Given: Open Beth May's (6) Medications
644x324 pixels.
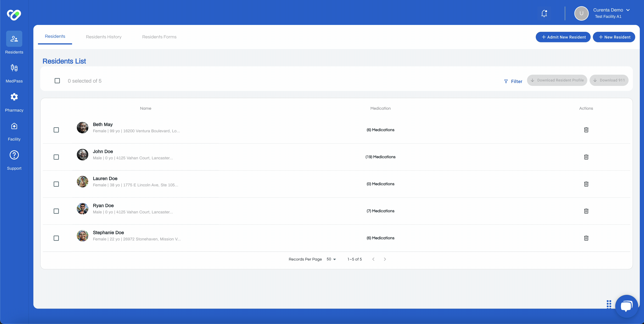Looking at the screenshot, I should click(380, 130).
